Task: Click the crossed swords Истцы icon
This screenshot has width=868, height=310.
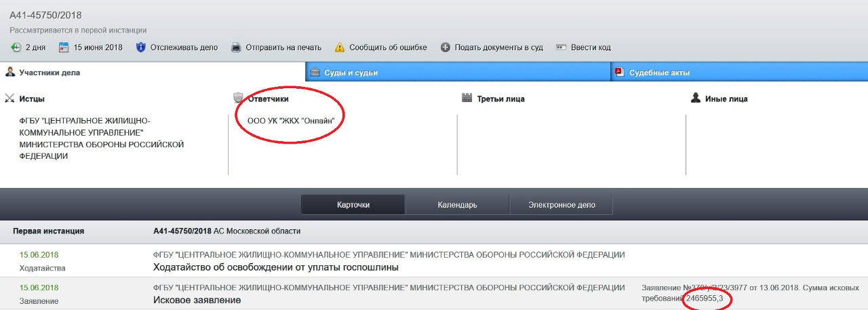Action: 9,98
